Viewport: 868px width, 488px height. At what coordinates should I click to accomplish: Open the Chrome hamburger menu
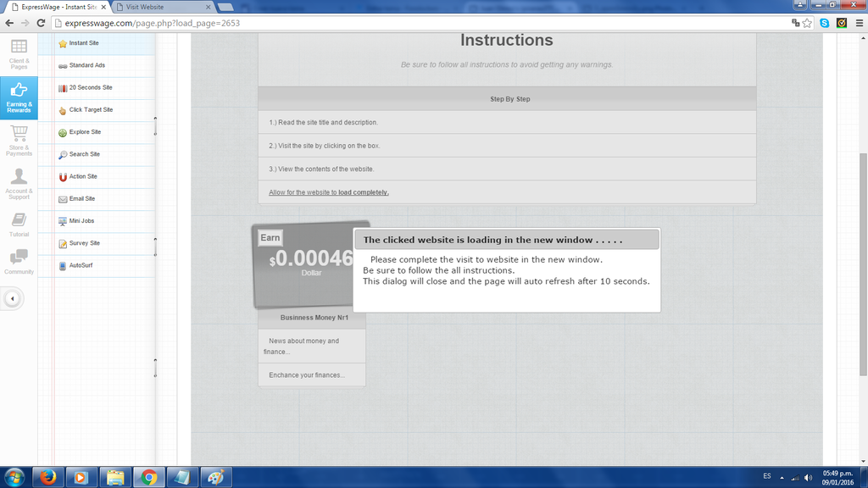coord(858,23)
